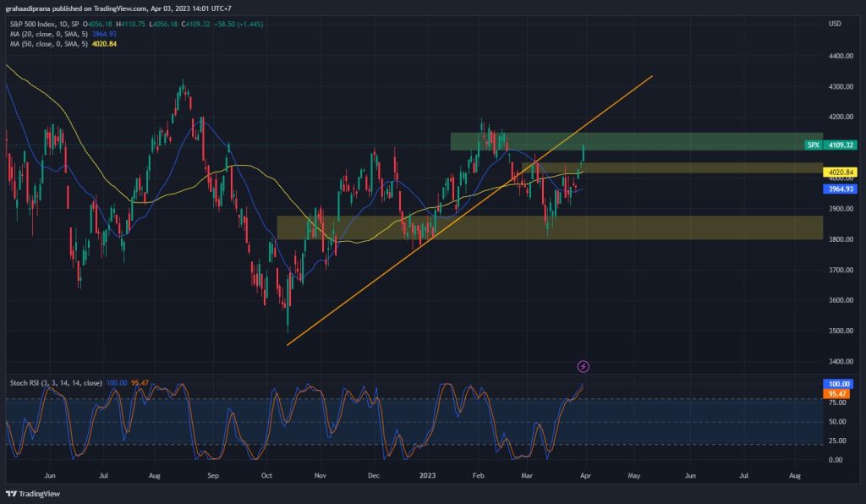
Task: Click the Sep time axis label
Action: 213,475
